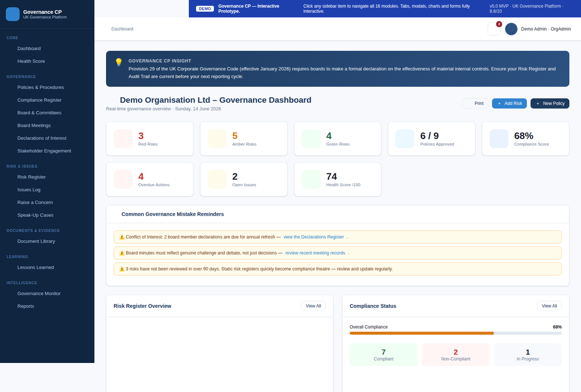Open Reports in the sidebar
The image size is (581, 392).
tap(47, 306)
